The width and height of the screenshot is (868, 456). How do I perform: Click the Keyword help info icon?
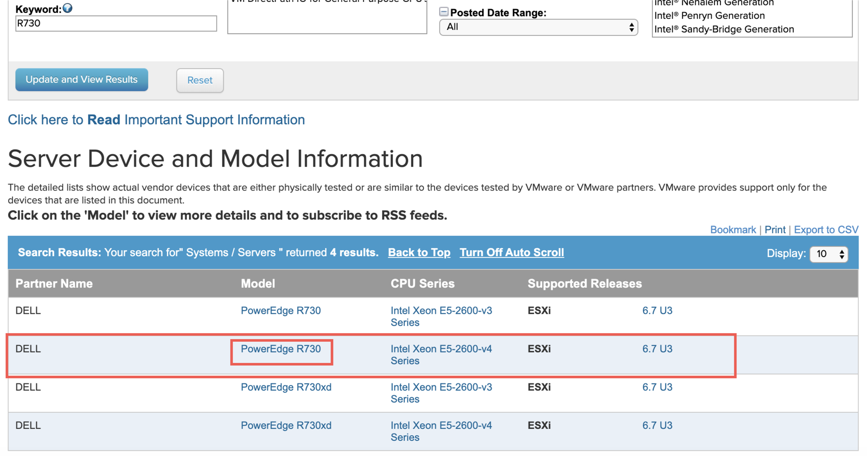click(x=68, y=8)
